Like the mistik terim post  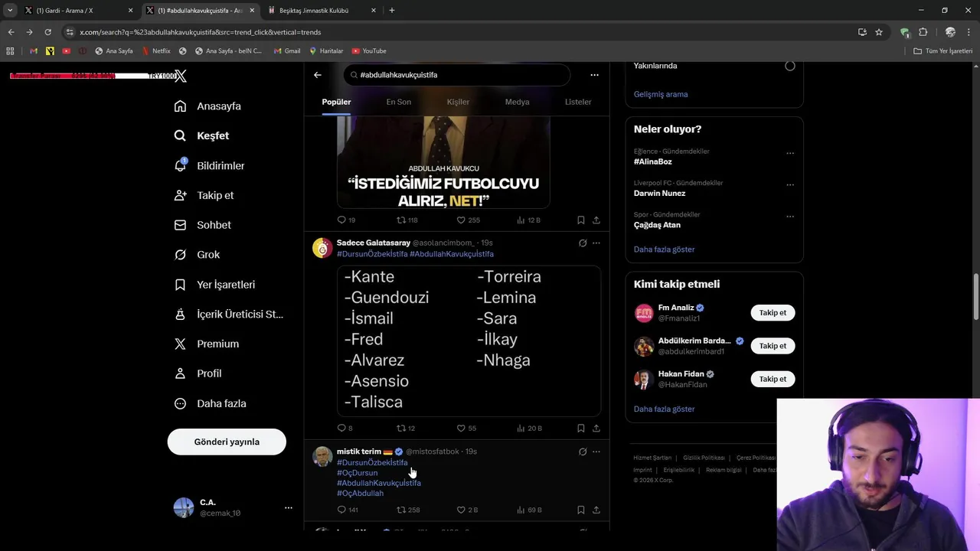[x=461, y=510]
